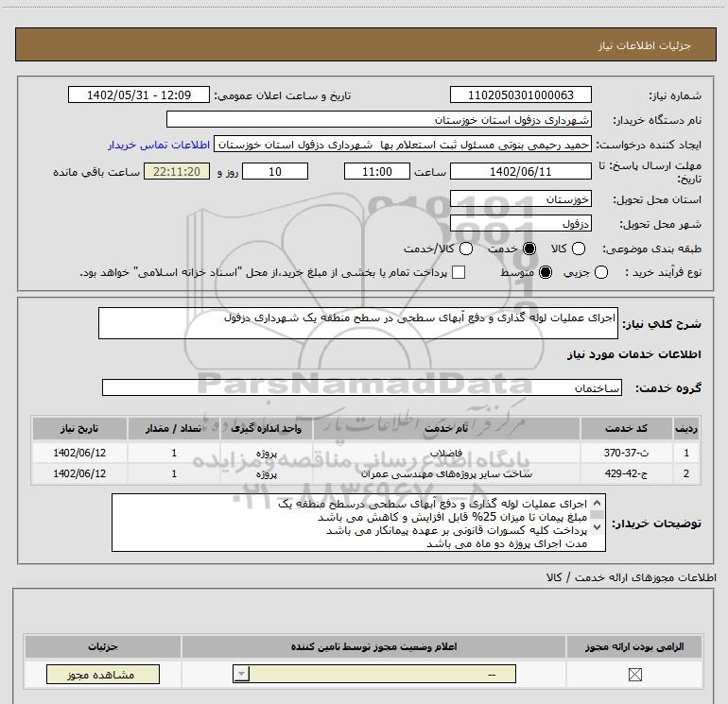Select the کالا radio button
This screenshot has width=728, height=704.
pos(578,249)
